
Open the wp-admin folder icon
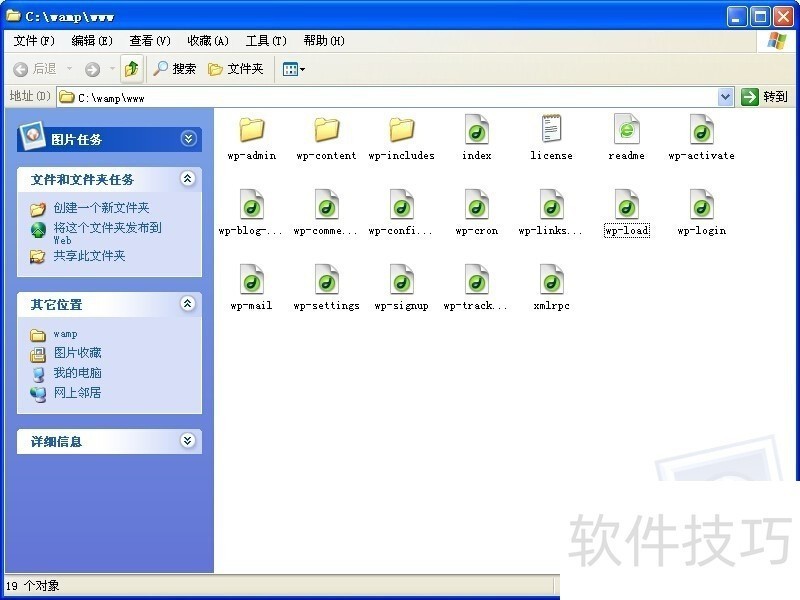click(x=252, y=130)
